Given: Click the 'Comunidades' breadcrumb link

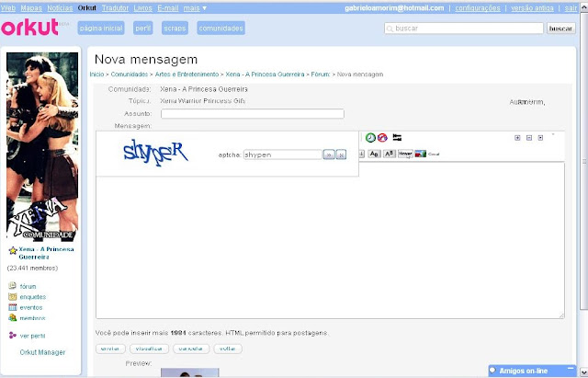Looking at the screenshot, I should [x=130, y=74].
